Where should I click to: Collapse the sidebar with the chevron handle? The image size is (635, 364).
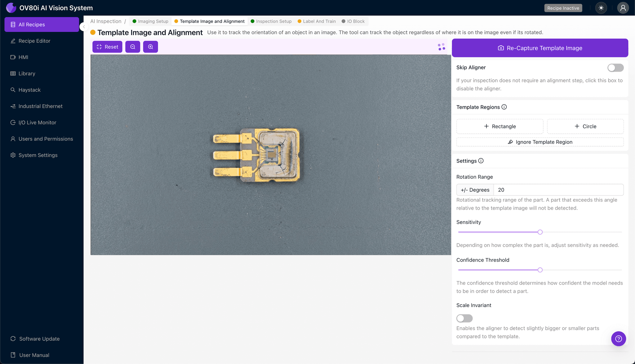84,27
